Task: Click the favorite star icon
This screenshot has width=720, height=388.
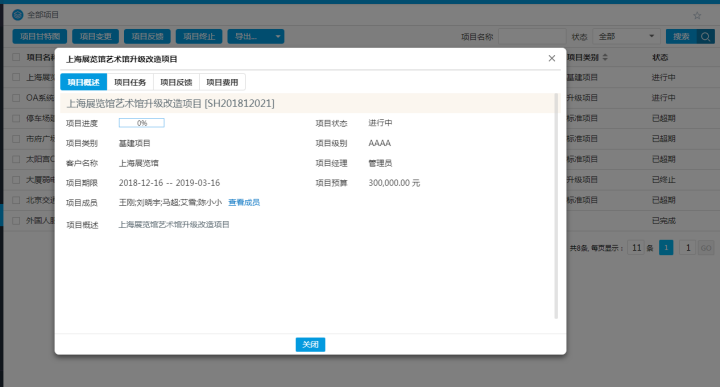Action: pyautogui.click(x=697, y=16)
